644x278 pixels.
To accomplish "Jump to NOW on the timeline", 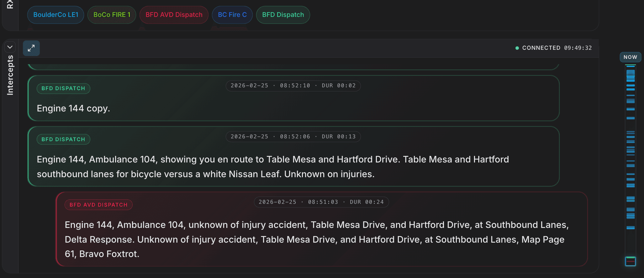I will click(x=630, y=57).
